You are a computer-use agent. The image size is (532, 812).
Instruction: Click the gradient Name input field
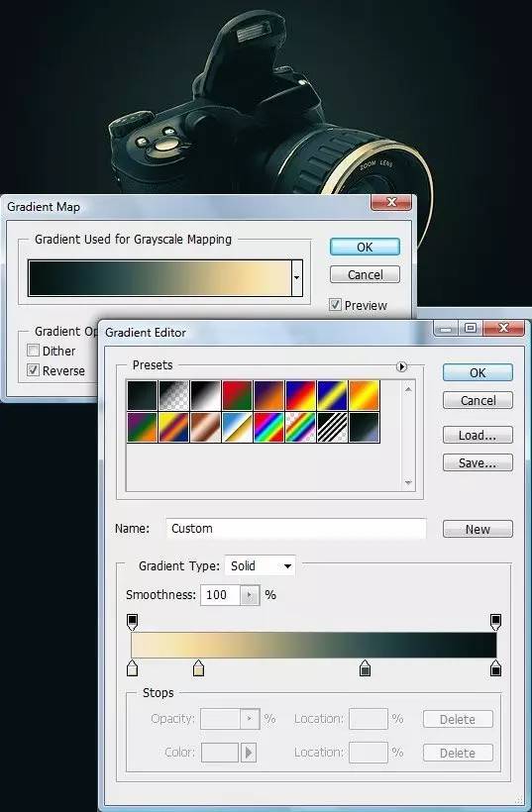point(296,528)
